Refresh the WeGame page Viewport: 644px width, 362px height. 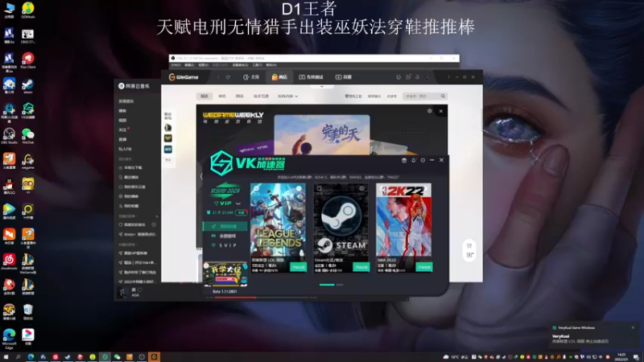point(228,77)
